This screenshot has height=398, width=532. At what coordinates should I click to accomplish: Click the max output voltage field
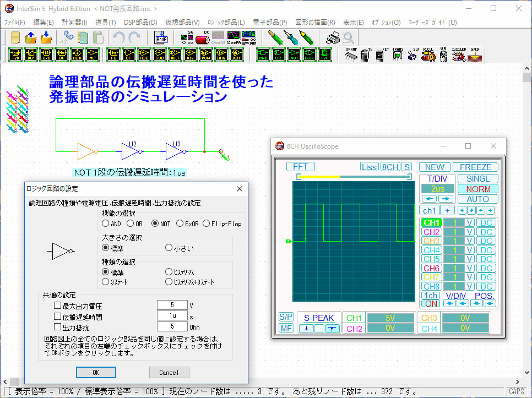click(x=172, y=305)
